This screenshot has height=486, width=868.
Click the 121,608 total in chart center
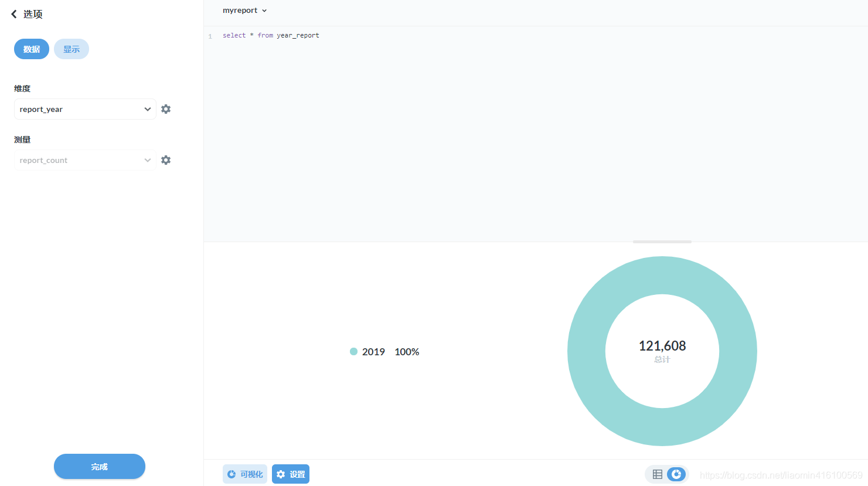[662, 346]
